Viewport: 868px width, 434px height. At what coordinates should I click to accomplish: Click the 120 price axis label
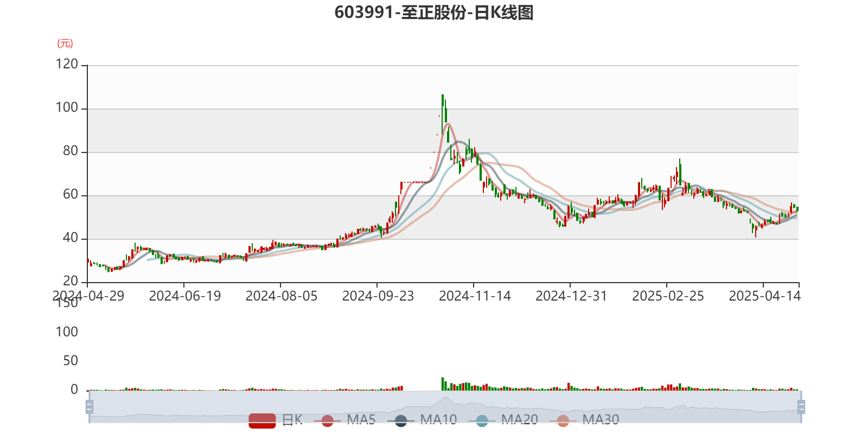pos(67,64)
